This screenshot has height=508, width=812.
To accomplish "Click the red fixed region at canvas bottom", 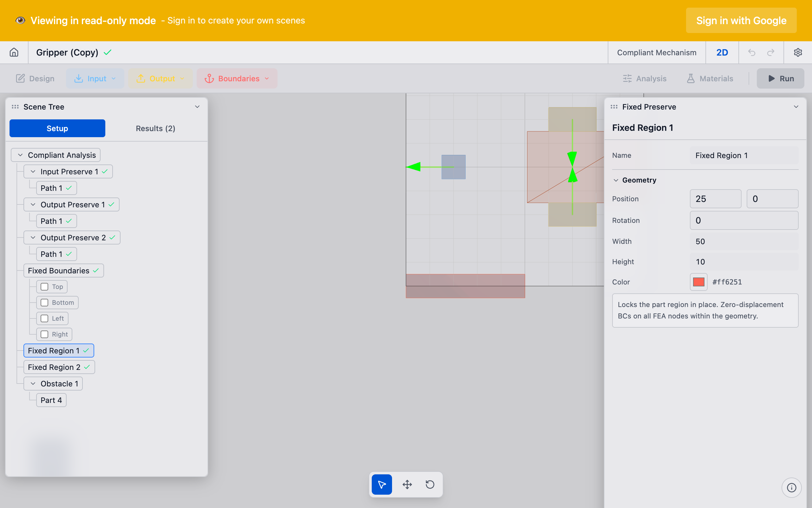I will pyautogui.click(x=465, y=286).
